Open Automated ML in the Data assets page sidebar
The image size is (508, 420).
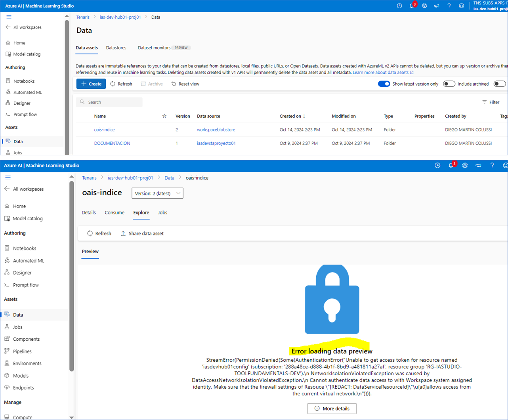[x=27, y=92]
